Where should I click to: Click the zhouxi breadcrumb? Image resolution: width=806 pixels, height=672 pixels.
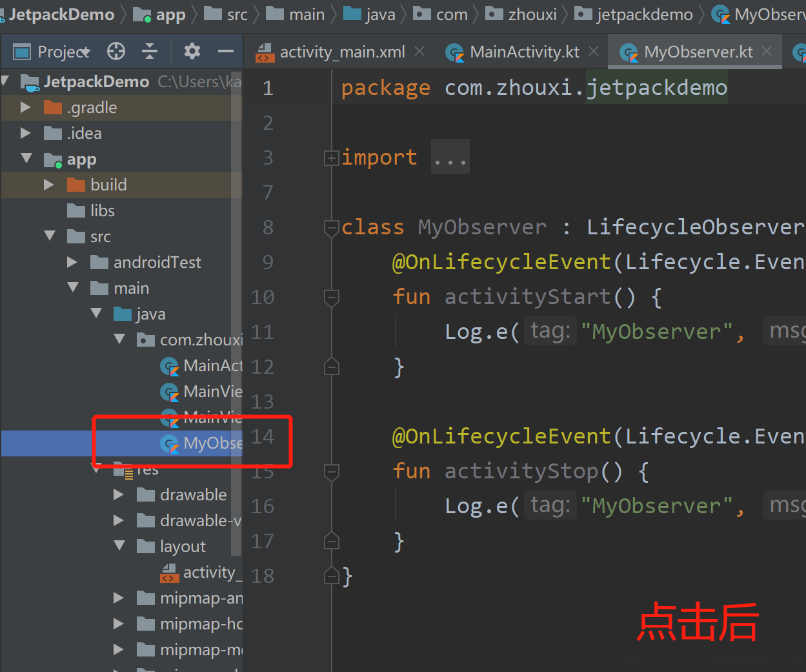tap(521, 14)
